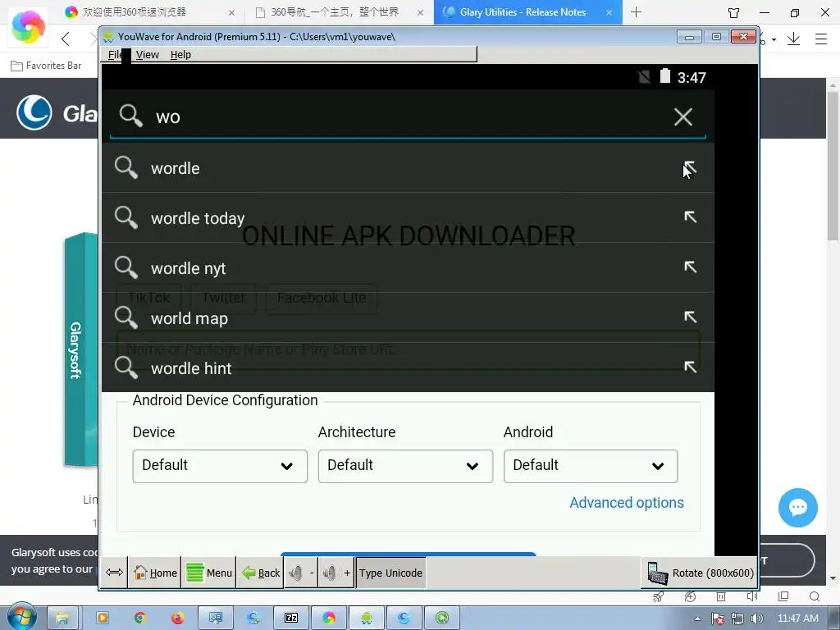Click the browser status bar trash icon

(721, 597)
